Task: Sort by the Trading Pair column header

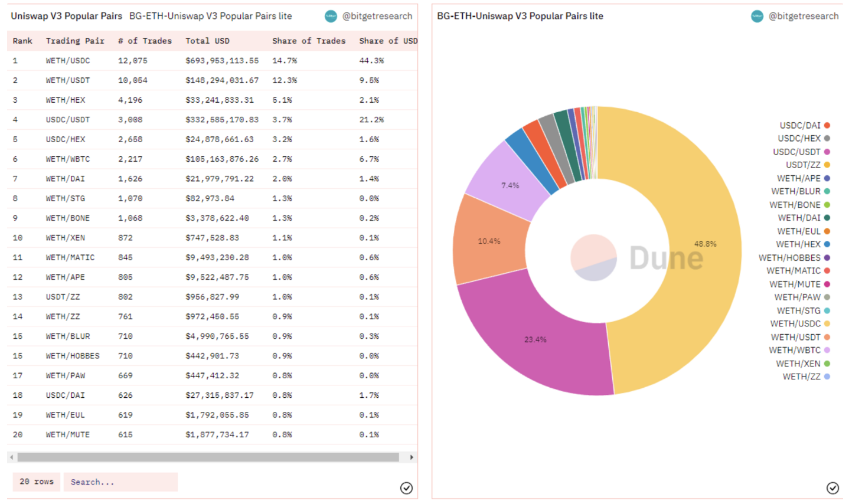Action: coord(75,41)
